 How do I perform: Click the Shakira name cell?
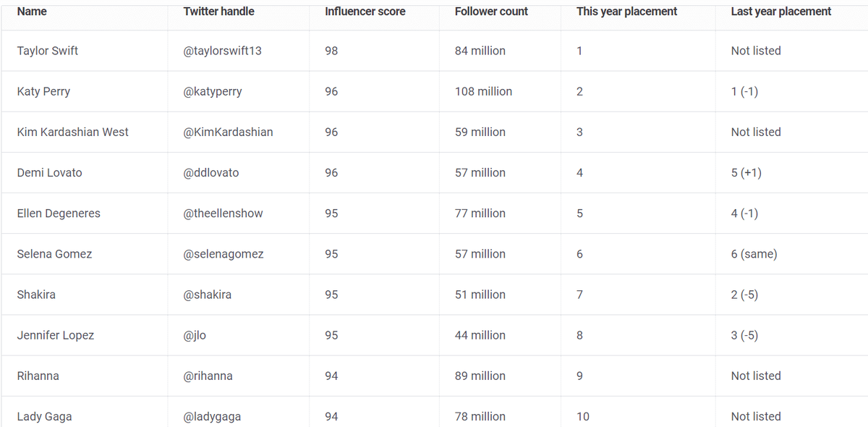click(x=36, y=295)
